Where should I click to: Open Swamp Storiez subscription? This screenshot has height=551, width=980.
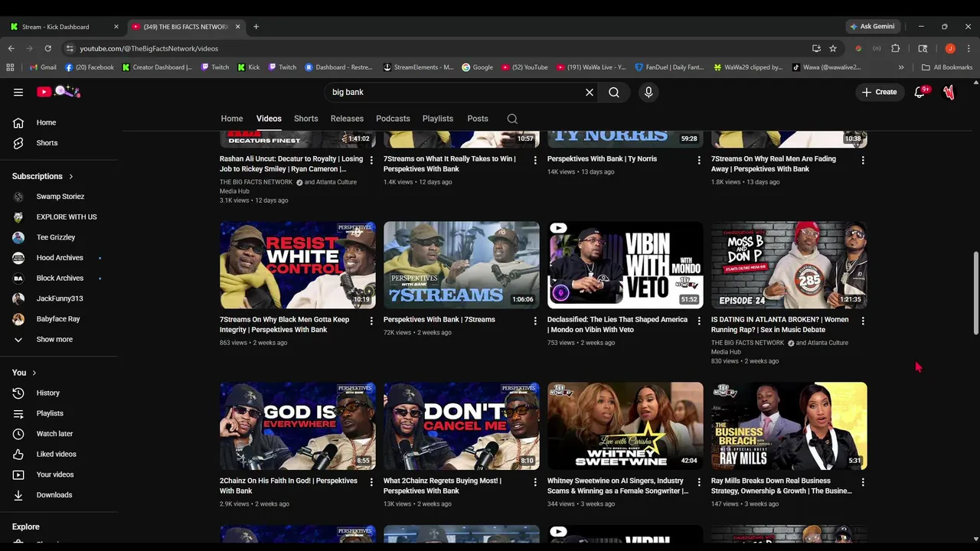pos(59,197)
